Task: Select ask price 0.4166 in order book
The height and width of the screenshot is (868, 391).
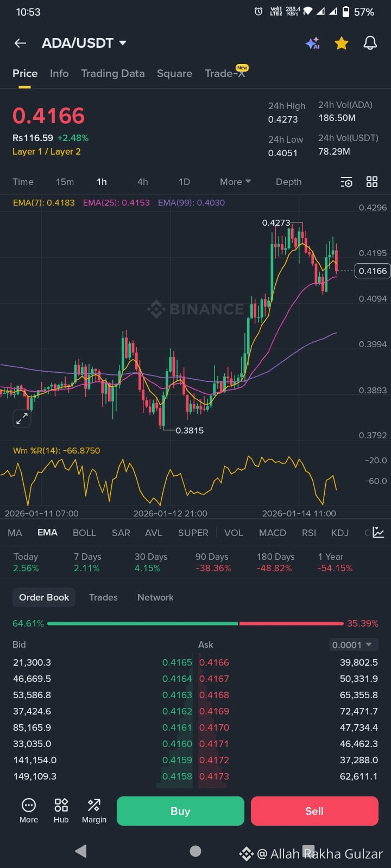Action: [214, 662]
